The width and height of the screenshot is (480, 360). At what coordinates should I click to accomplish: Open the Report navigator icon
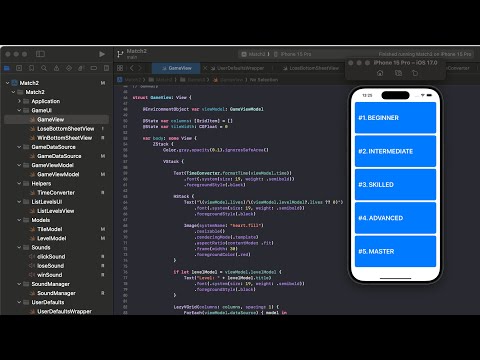106,68
